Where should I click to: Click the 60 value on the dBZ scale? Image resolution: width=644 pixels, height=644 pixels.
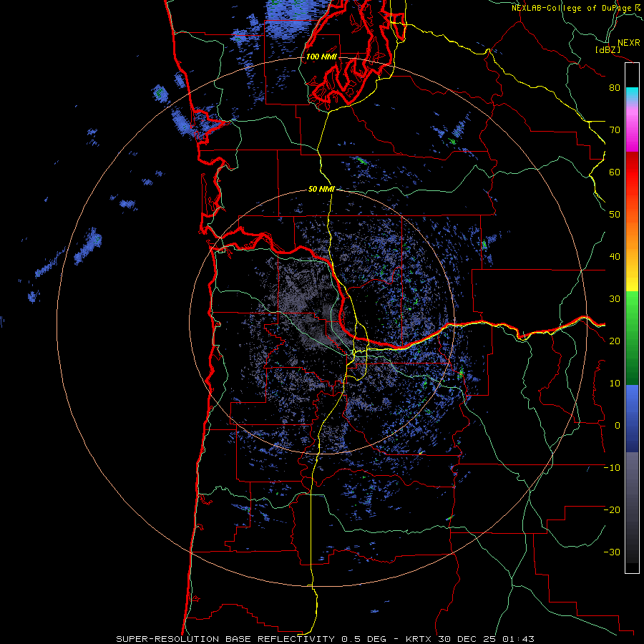click(x=615, y=172)
